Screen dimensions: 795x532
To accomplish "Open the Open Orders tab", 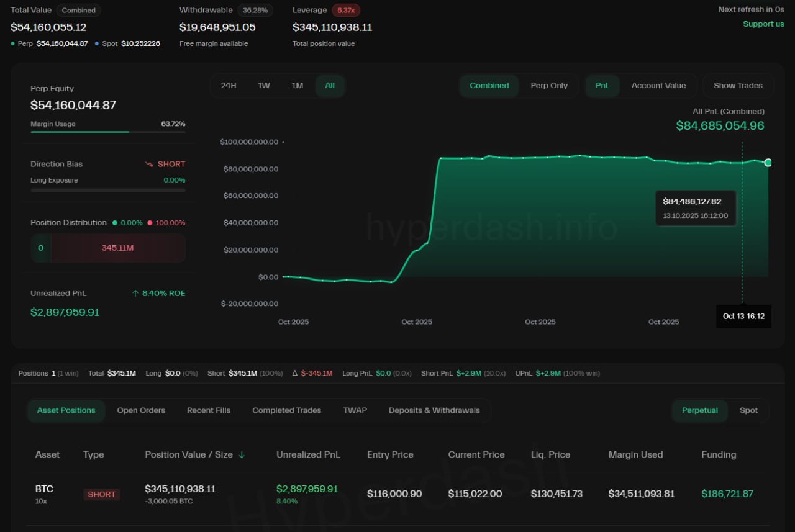I will [x=141, y=410].
